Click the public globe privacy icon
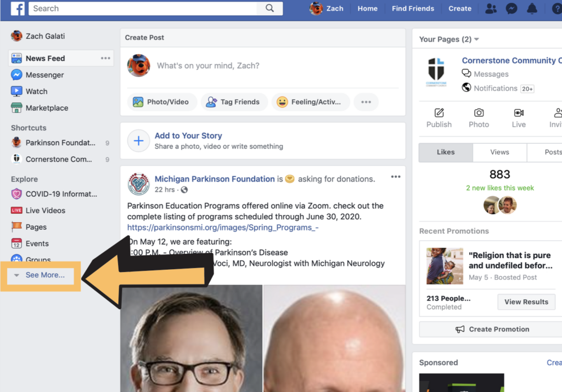 tap(184, 190)
